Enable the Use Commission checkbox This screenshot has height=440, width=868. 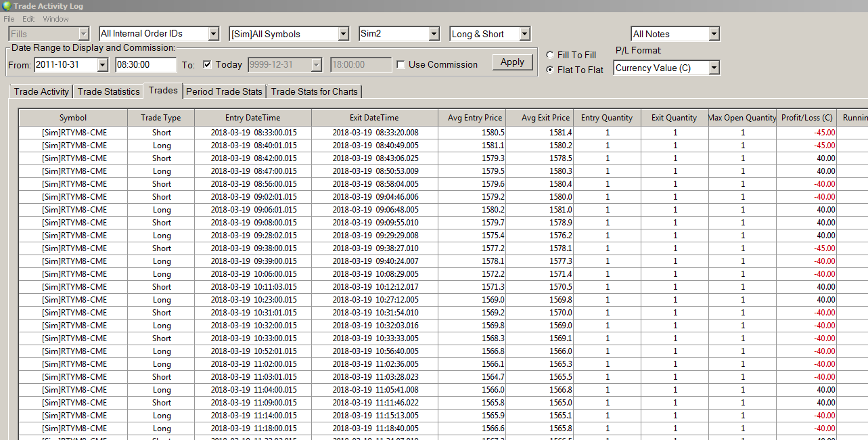click(x=401, y=65)
